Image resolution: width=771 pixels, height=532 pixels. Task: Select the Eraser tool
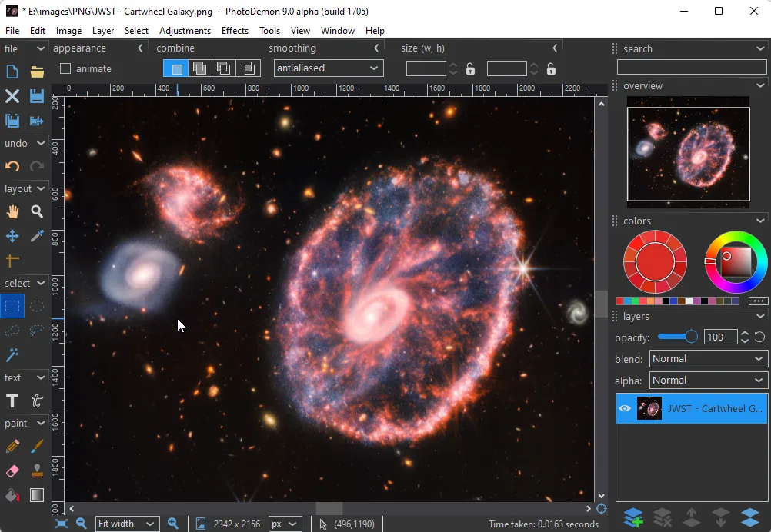pyautogui.click(x=12, y=470)
